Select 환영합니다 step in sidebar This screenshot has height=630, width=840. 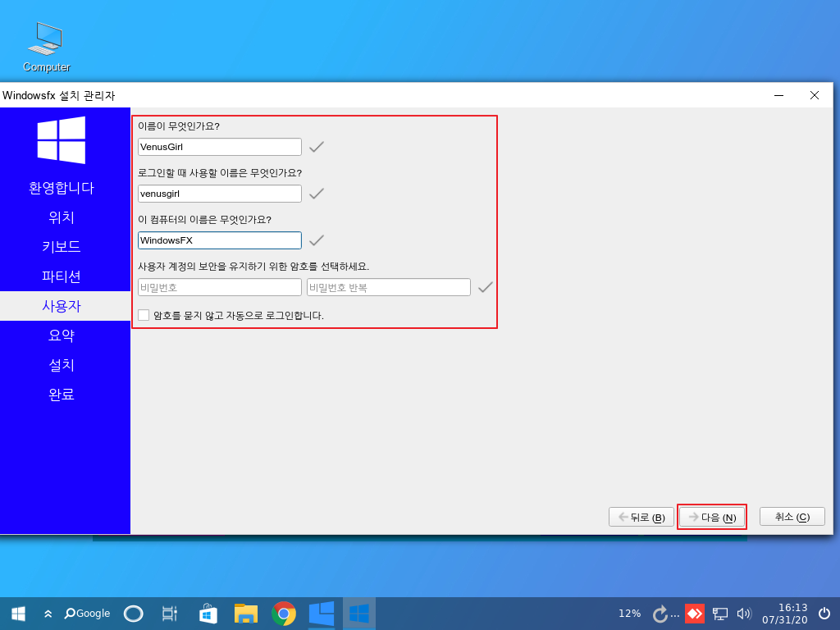[62, 188]
